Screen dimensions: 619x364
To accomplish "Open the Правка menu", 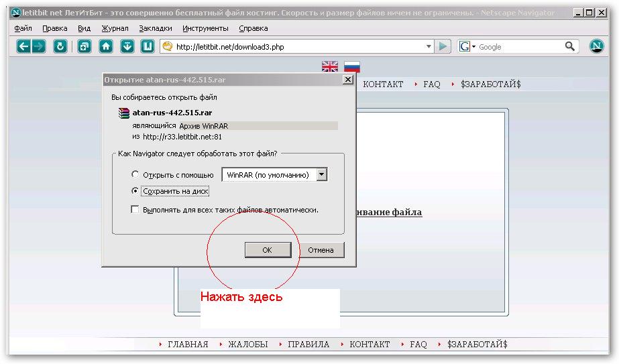I will click(55, 28).
